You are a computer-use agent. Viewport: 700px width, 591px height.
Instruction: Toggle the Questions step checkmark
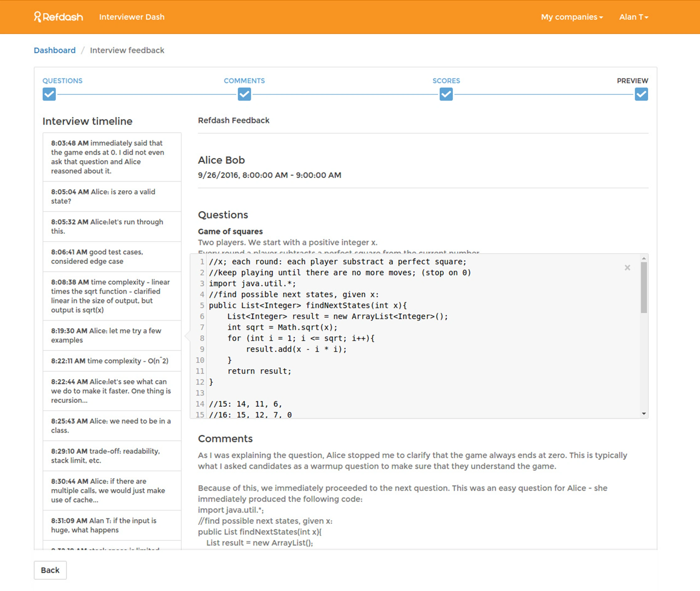coord(49,94)
